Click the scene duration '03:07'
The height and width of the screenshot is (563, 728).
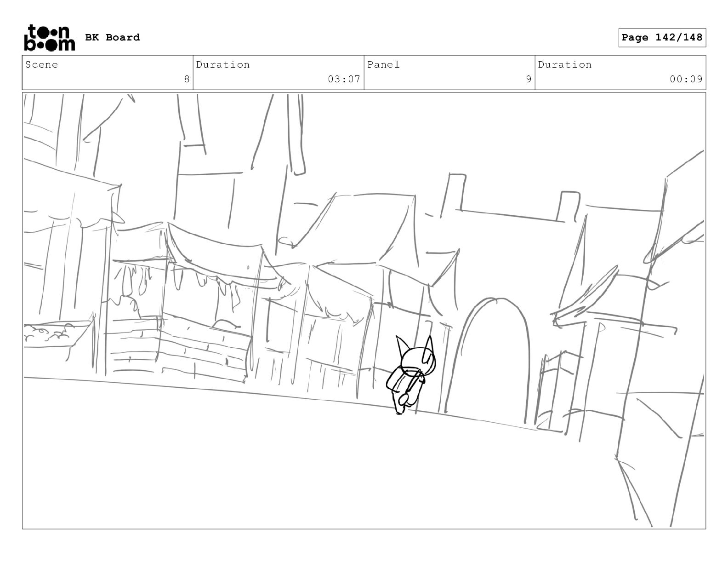coord(344,79)
